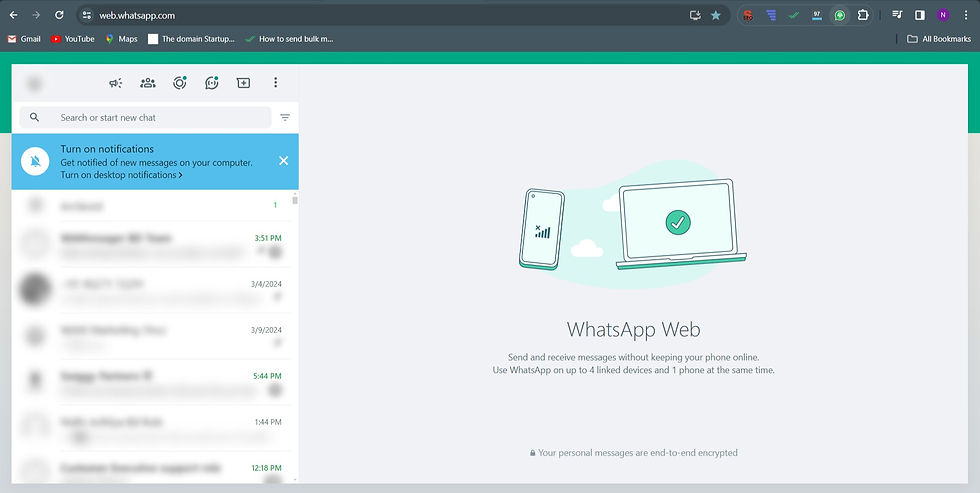Open the YouTube bookmark
The height and width of the screenshot is (493, 980).
coord(72,39)
